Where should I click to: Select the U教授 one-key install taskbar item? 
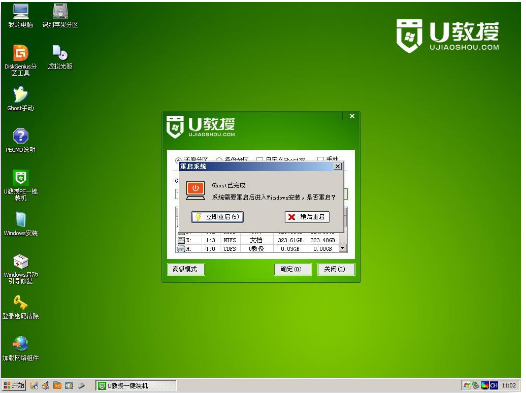(x=136, y=386)
